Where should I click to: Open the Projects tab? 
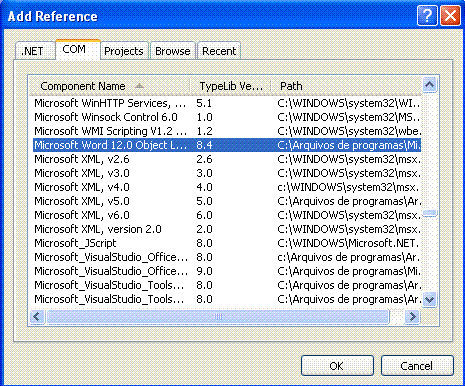(x=124, y=51)
